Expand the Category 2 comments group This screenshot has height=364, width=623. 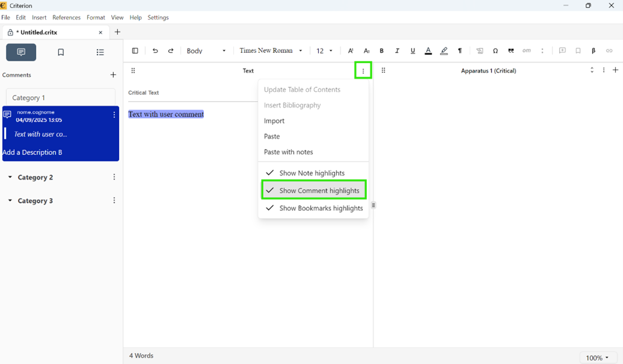tap(10, 178)
